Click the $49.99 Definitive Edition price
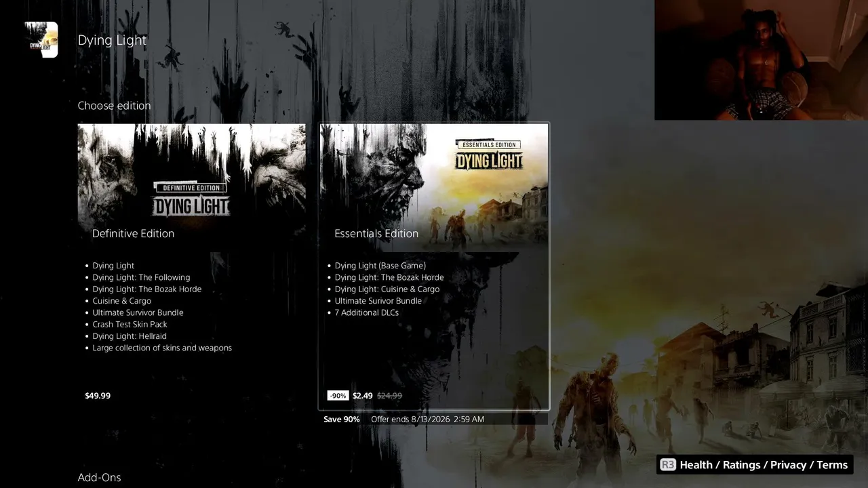The height and width of the screenshot is (488, 868). pos(98,396)
